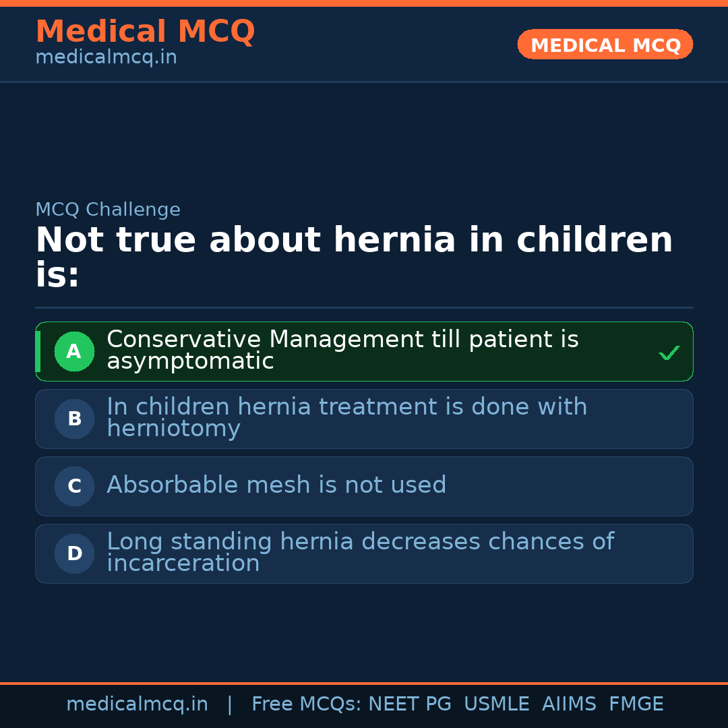728x728 pixels.
Task: Click 'AIIMS' in the footer
Action: 569,704
